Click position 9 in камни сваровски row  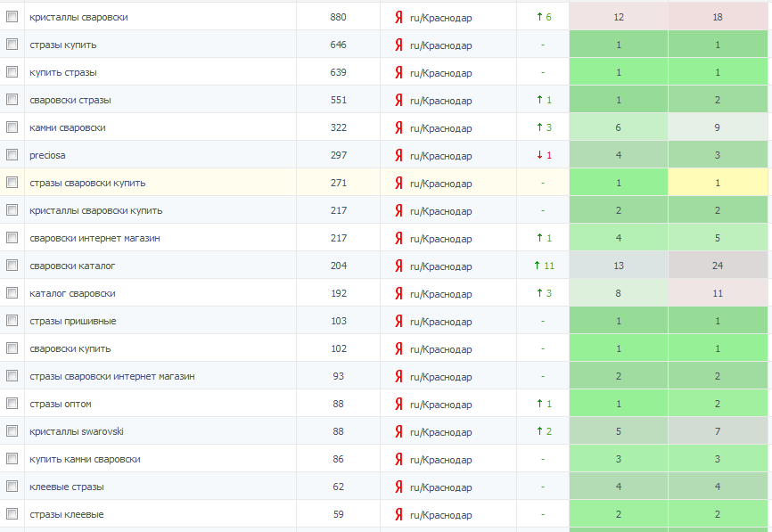click(x=718, y=127)
